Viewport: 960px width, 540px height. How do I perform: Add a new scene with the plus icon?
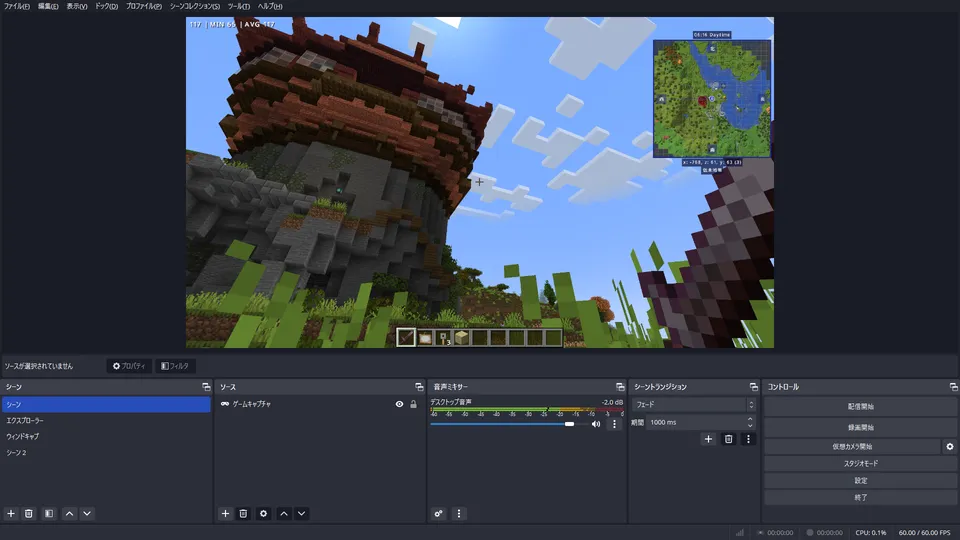click(x=11, y=513)
